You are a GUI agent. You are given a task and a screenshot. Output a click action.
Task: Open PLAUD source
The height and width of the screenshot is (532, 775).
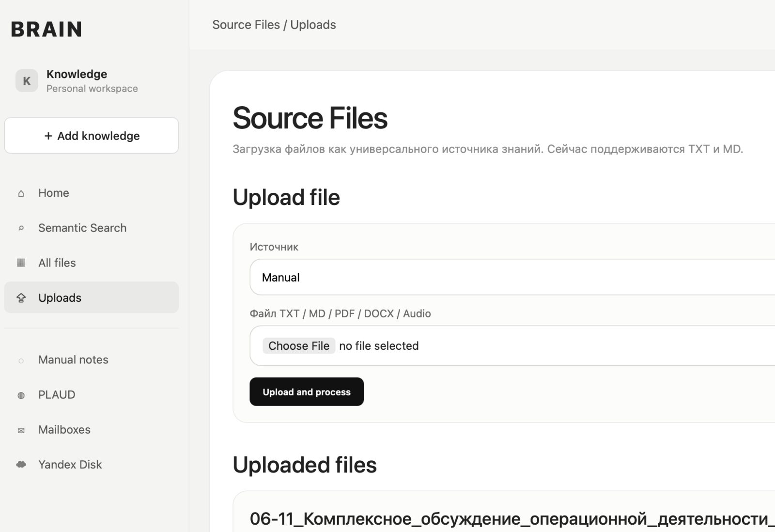[x=92, y=394]
